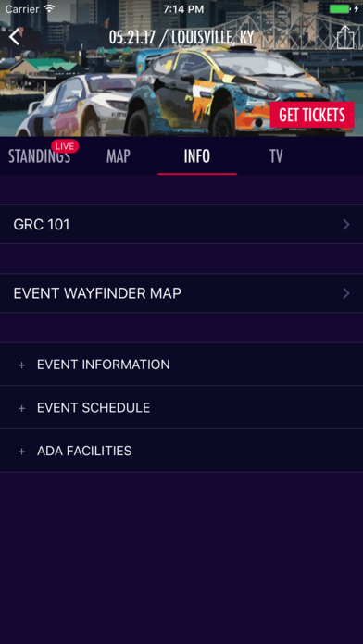Tap the red LIVE badge
Image resolution: width=363 pixels, height=644 pixels.
[x=65, y=146]
